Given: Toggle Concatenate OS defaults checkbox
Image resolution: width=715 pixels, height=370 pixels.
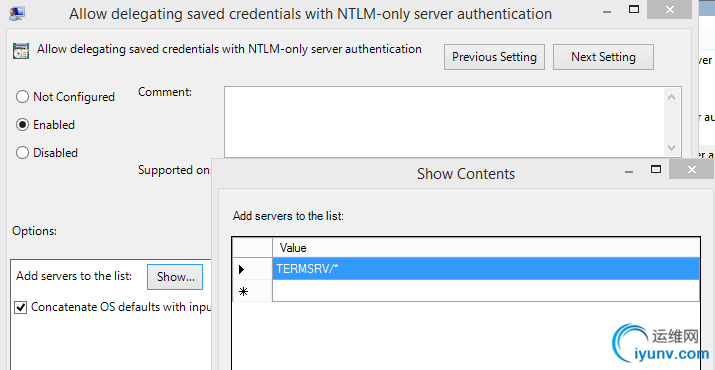Looking at the screenshot, I should tap(21, 307).
